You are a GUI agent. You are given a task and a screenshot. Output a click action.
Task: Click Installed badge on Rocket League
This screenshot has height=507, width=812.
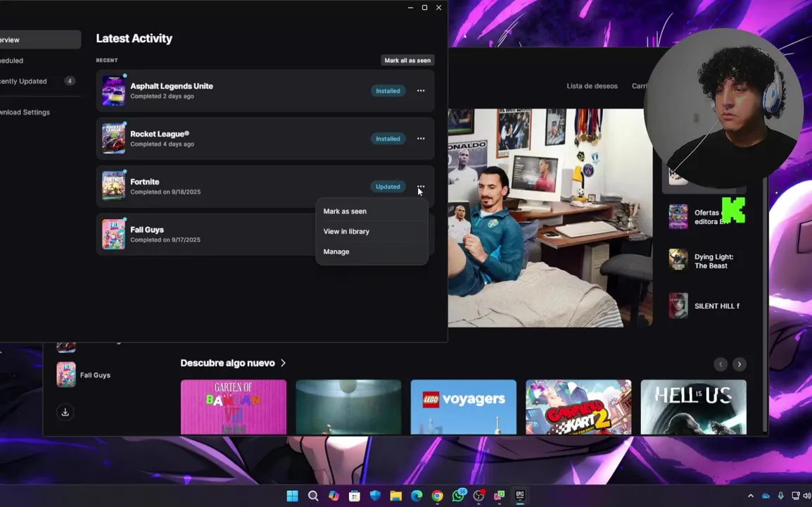pyautogui.click(x=388, y=139)
